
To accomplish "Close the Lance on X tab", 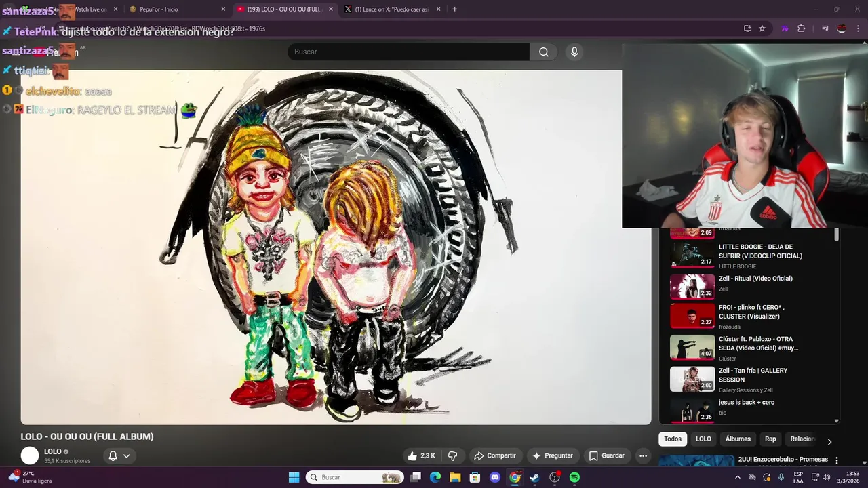I will 438,9.
